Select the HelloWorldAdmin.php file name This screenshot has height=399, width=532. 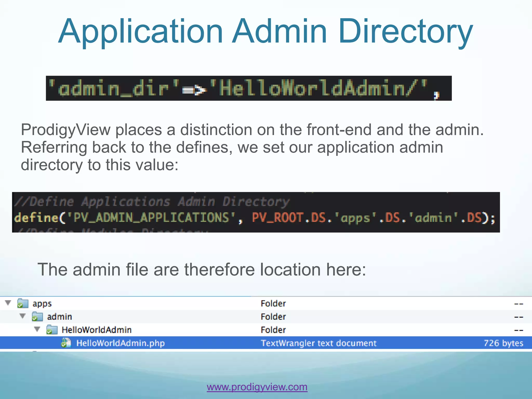coord(121,343)
